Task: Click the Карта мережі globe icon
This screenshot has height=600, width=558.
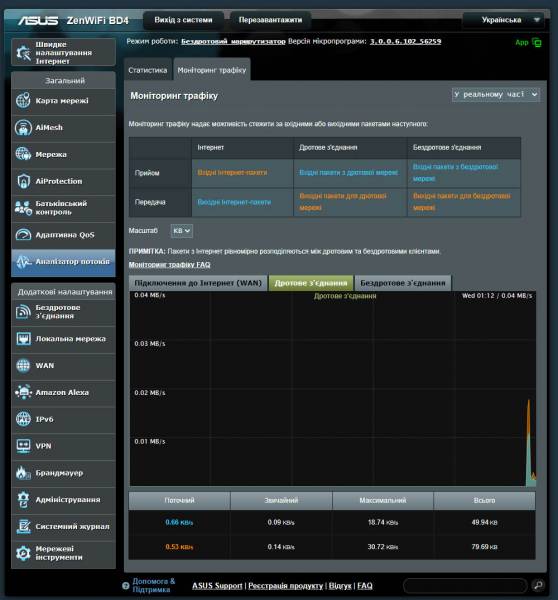Action: (x=23, y=101)
